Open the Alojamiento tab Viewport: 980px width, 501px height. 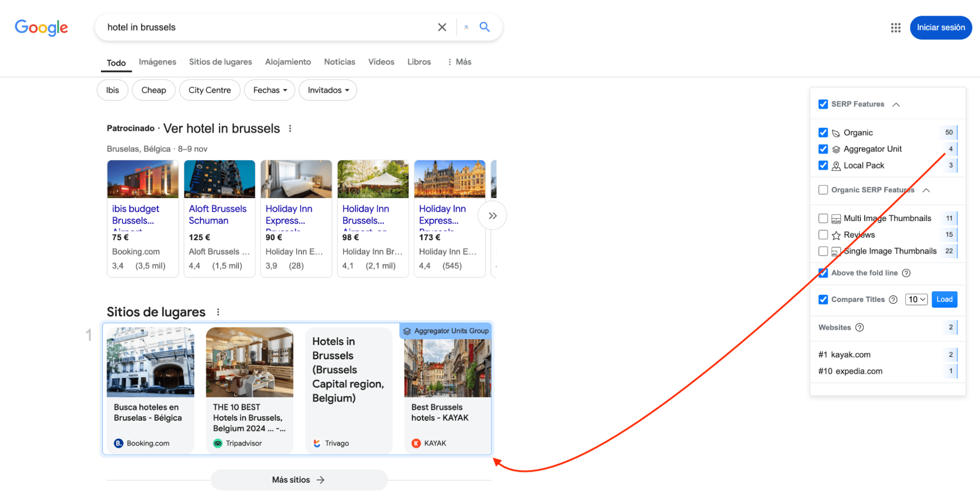(x=288, y=62)
